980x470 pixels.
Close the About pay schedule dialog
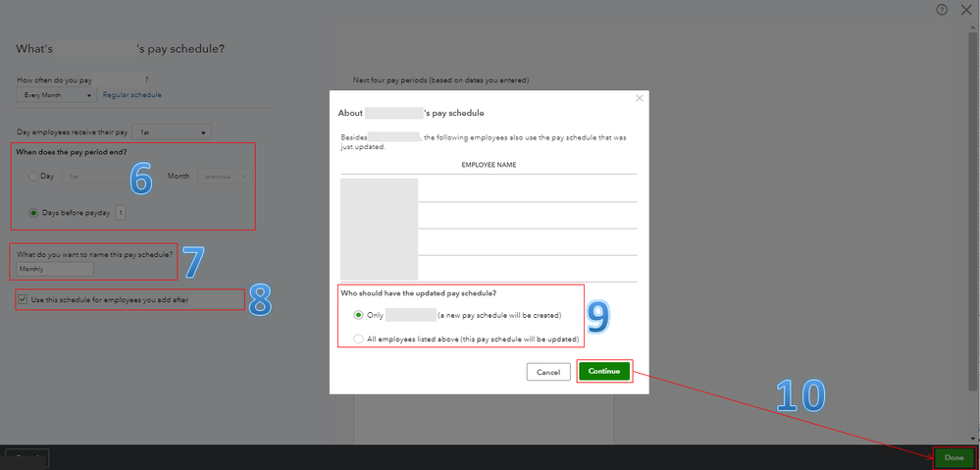pyautogui.click(x=639, y=98)
